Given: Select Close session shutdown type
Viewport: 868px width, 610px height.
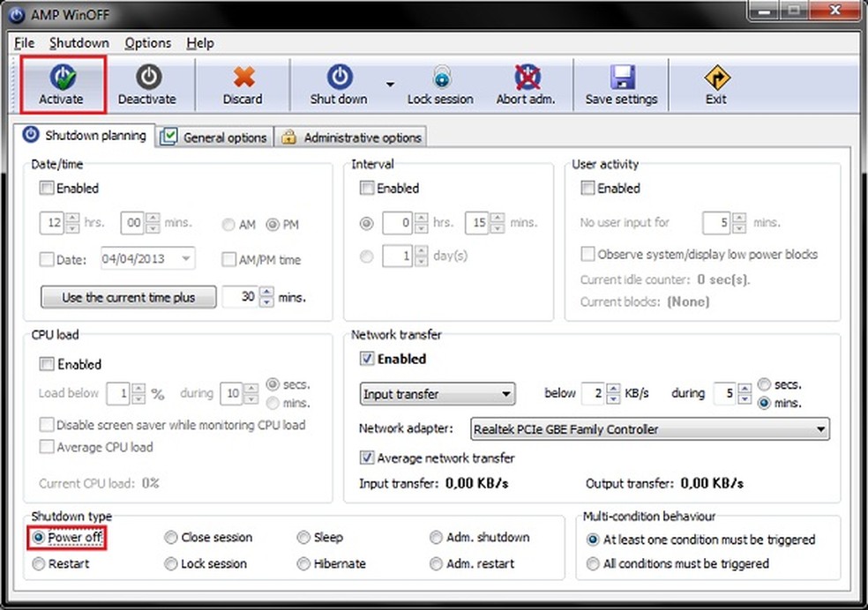Looking at the screenshot, I should tap(171, 538).
